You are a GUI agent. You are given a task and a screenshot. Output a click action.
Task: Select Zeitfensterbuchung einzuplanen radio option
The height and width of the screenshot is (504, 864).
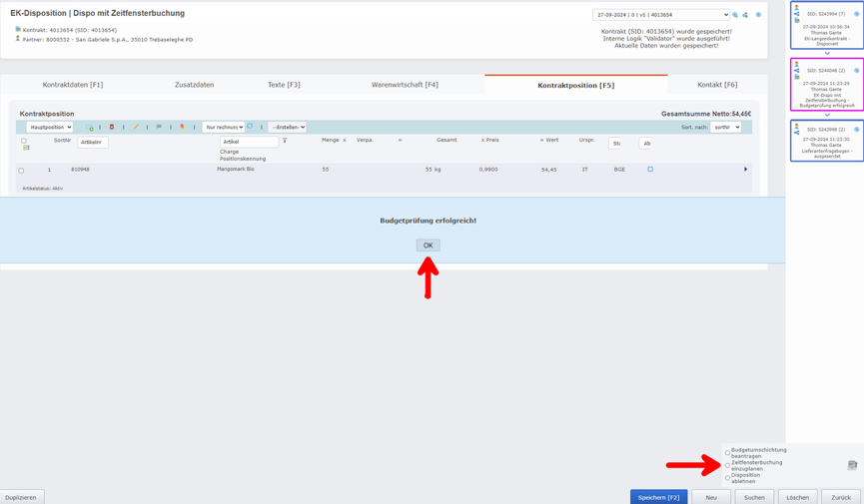[x=727, y=465]
